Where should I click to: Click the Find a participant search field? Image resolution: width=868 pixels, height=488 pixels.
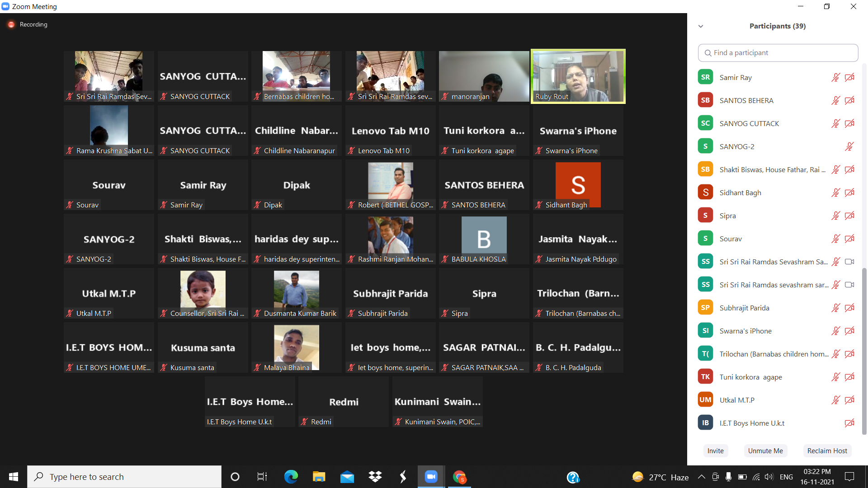778,53
